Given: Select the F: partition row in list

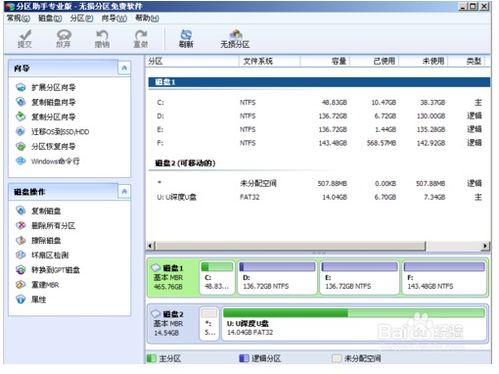Looking at the screenshot, I should click(319, 143).
